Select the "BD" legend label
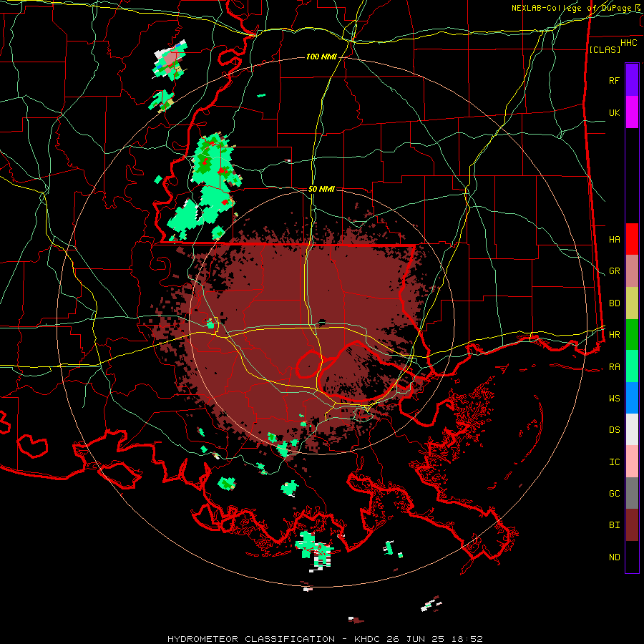644x644 pixels. tap(614, 303)
